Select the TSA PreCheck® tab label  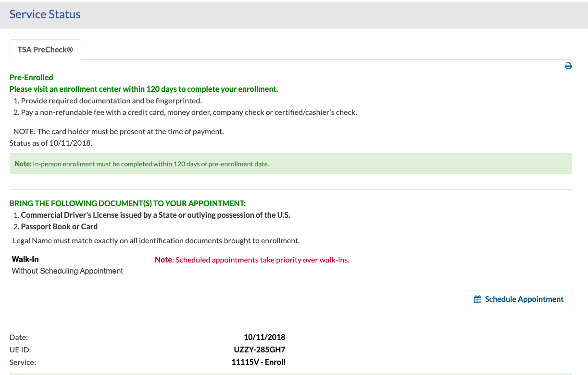[45, 49]
